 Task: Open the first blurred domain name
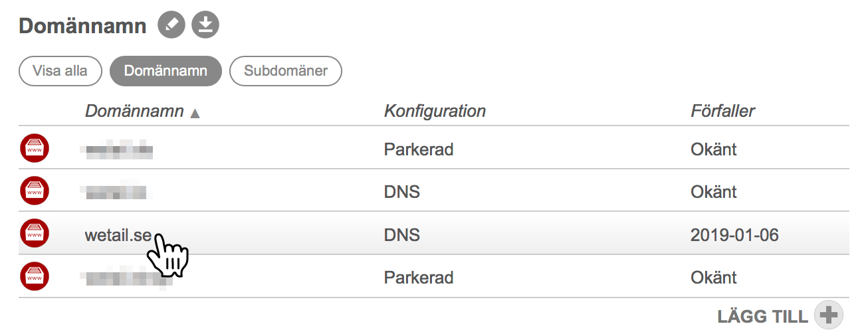tap(118, 149)
